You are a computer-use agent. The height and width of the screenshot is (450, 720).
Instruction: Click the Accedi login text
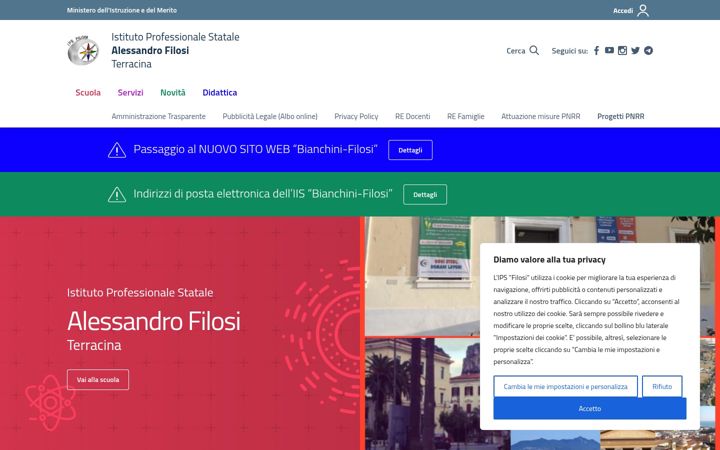[x=623, y=11]
